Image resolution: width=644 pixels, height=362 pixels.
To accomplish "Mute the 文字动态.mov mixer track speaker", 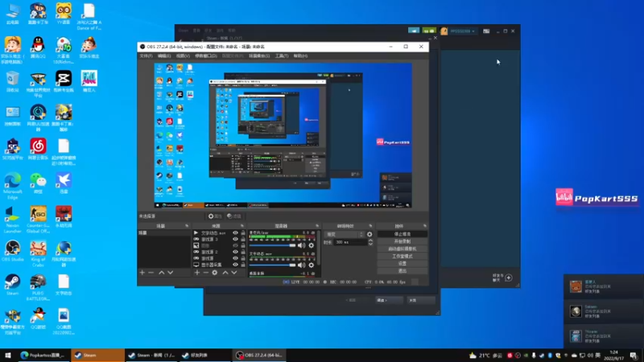I will [x=301, y=265].
